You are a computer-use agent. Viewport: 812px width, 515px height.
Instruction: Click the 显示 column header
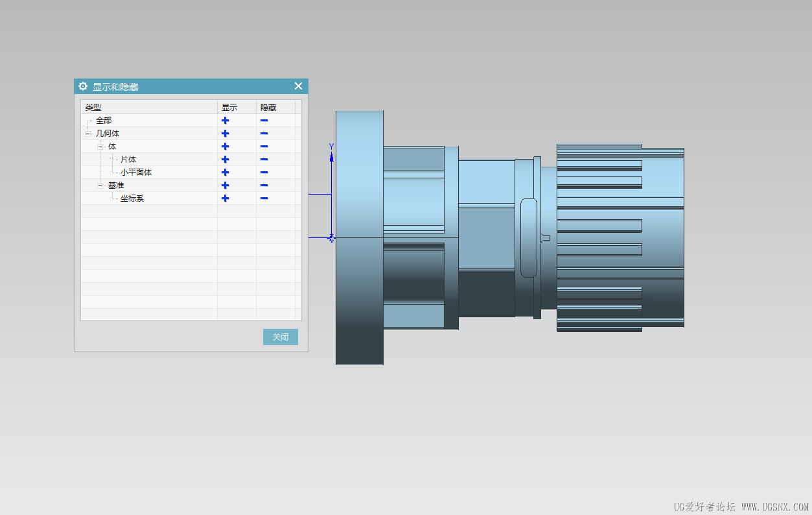[x=237, y=107]
